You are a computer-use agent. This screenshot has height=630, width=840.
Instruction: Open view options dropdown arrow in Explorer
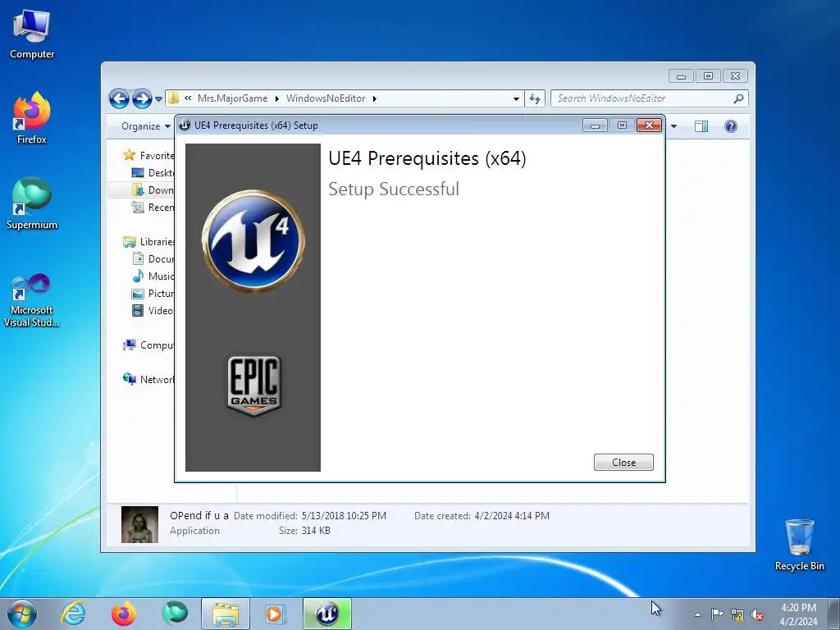coord(674,126)
